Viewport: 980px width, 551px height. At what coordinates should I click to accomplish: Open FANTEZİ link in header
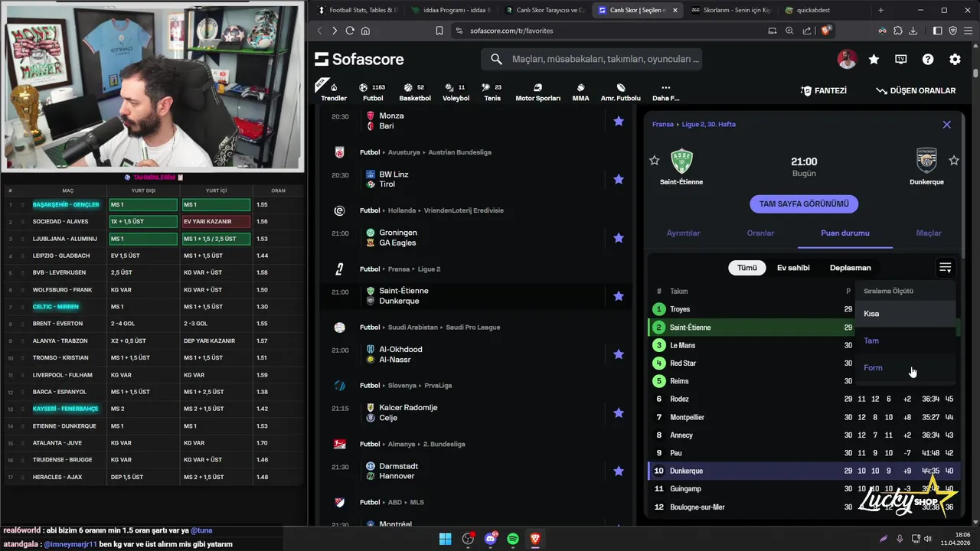(x=823, y=90)
